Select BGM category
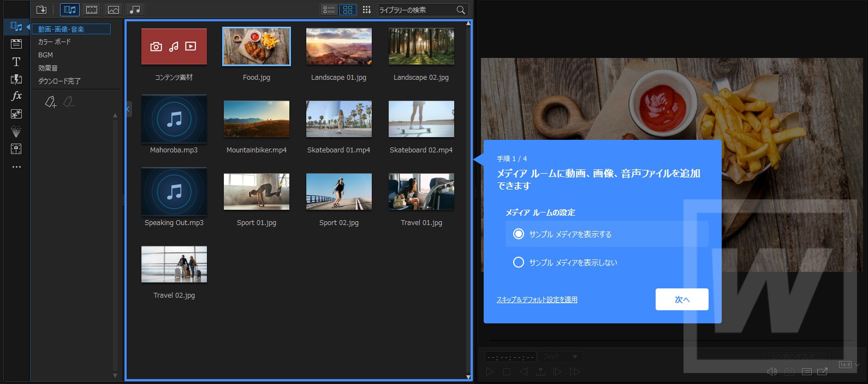Viewport: 868px width, 384px height. coord(45,55)
